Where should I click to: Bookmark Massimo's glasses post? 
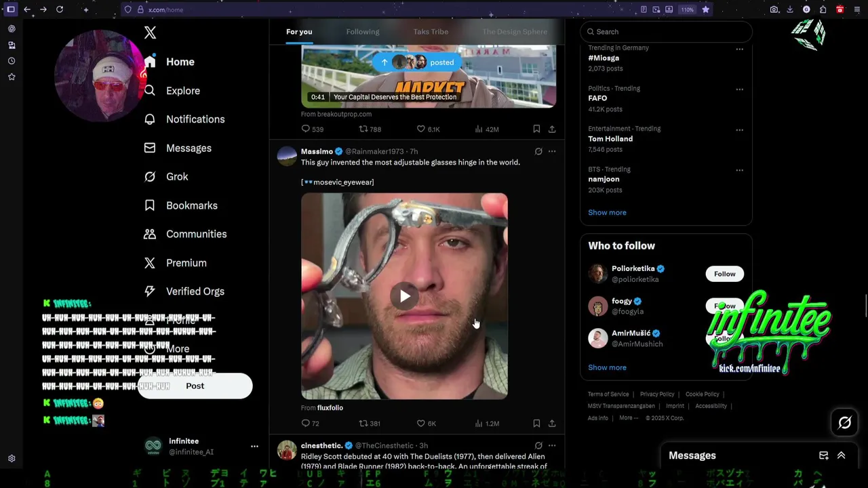click(536, 423)
